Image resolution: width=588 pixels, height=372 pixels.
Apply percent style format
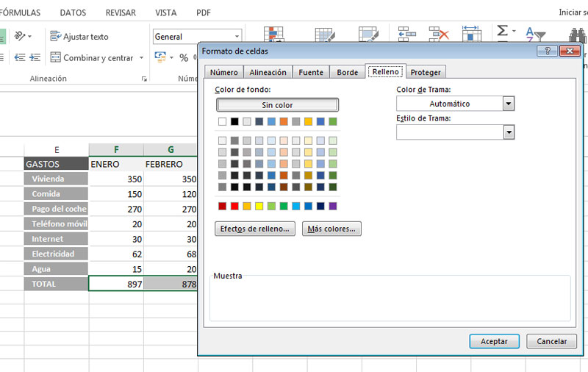(x=183, y=58)
